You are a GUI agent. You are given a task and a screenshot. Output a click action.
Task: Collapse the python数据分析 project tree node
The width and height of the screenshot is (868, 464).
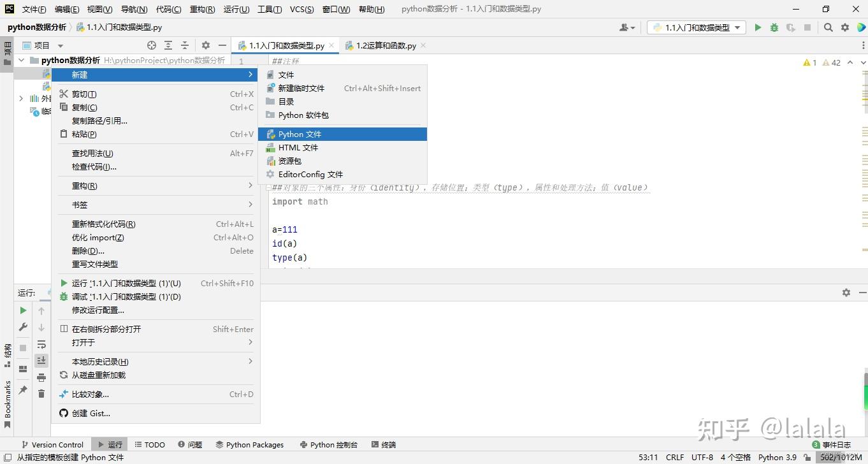pyautogui.click(x=22, y=61)
